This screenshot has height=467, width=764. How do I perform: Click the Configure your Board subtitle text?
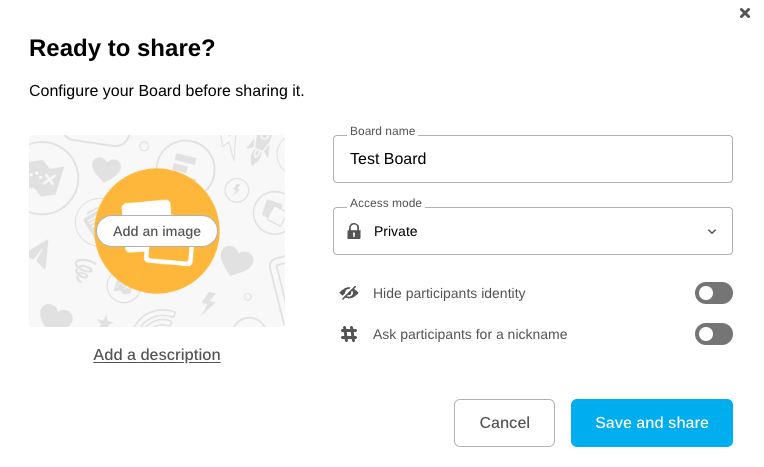166,91
